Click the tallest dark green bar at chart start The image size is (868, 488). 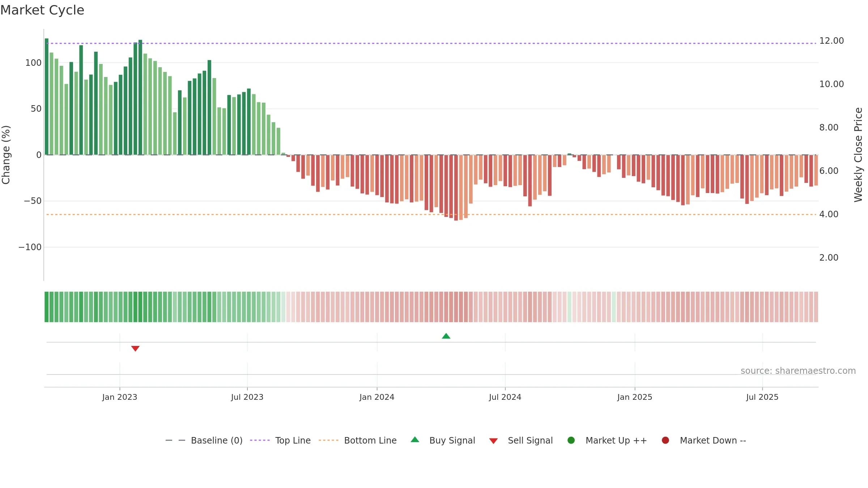(47, 97)
